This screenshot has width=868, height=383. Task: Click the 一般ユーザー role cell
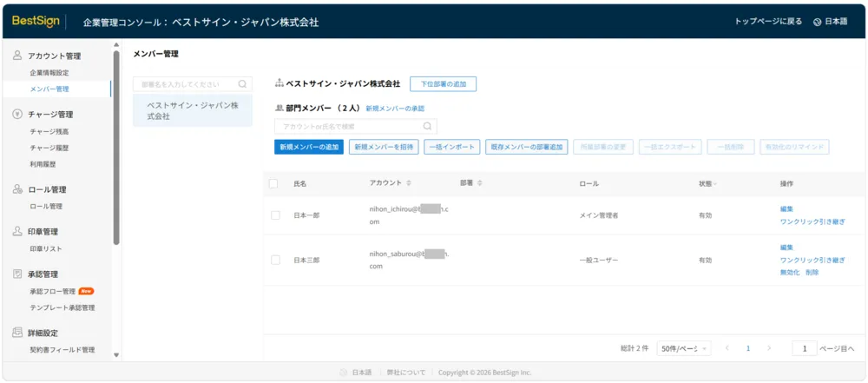pyautogui.click(x=598, y=260)
